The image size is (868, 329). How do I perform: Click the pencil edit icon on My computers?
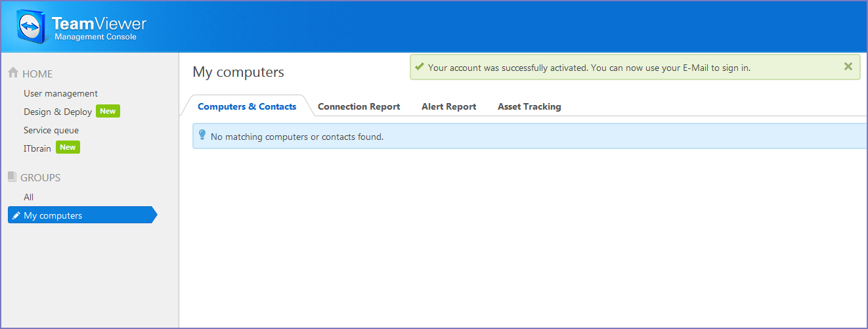click(16, 215)
